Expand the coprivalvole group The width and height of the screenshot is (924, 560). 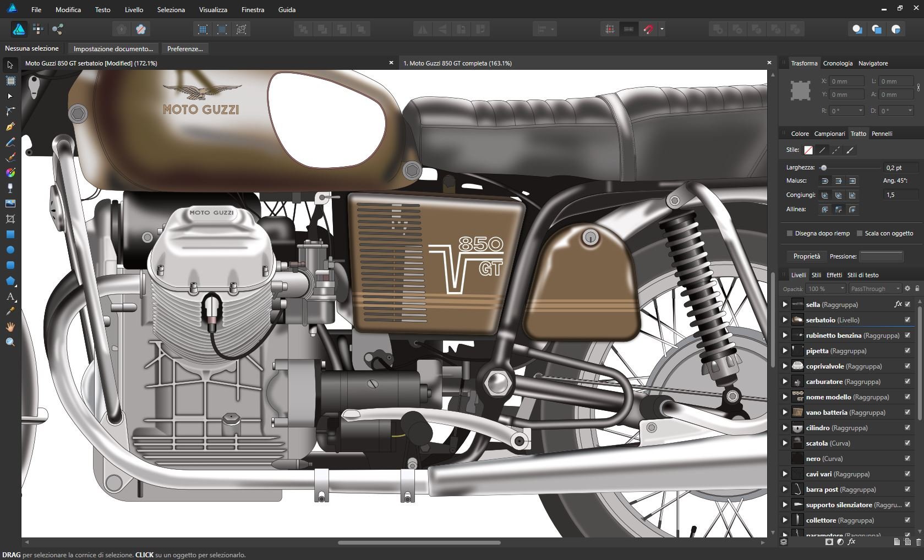pos(785,366)
